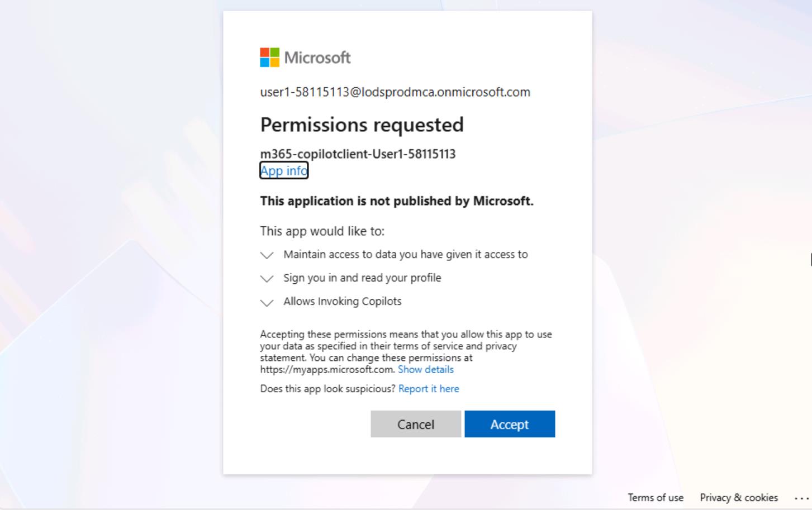Expand the Sign you in chevron
The width and height of the screenshot is (812, 510).
click(267, 279)
